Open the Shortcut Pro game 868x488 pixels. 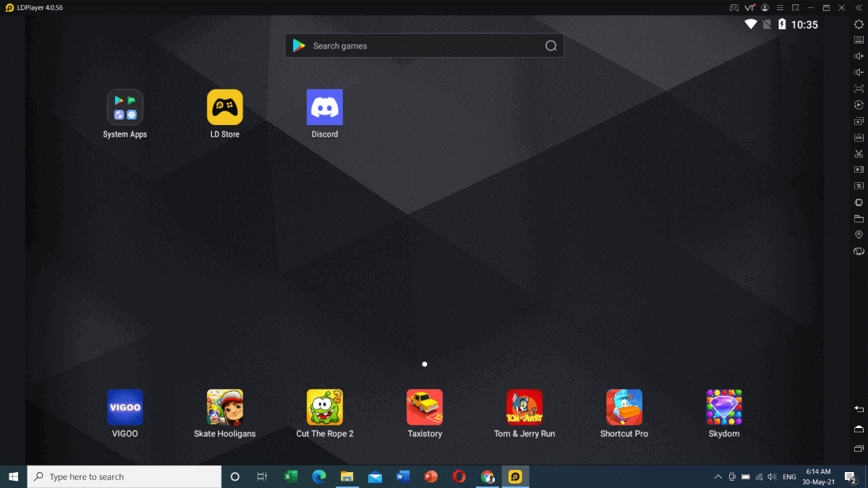(x=624, y=407)
